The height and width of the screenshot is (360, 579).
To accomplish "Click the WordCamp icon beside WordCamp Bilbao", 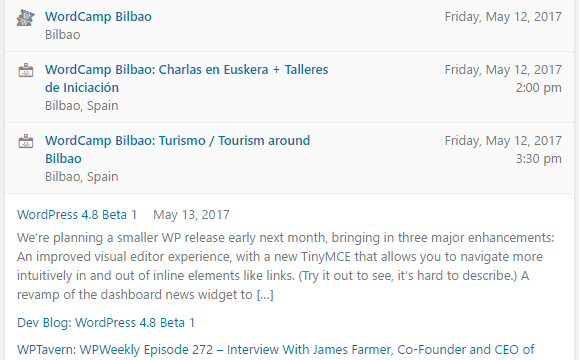I will (25, 17).
